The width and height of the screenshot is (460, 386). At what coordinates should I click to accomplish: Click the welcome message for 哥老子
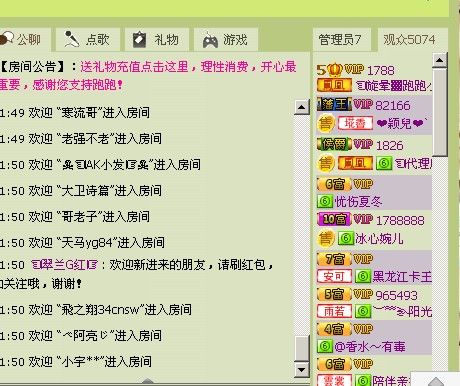[x=75, y=217]
